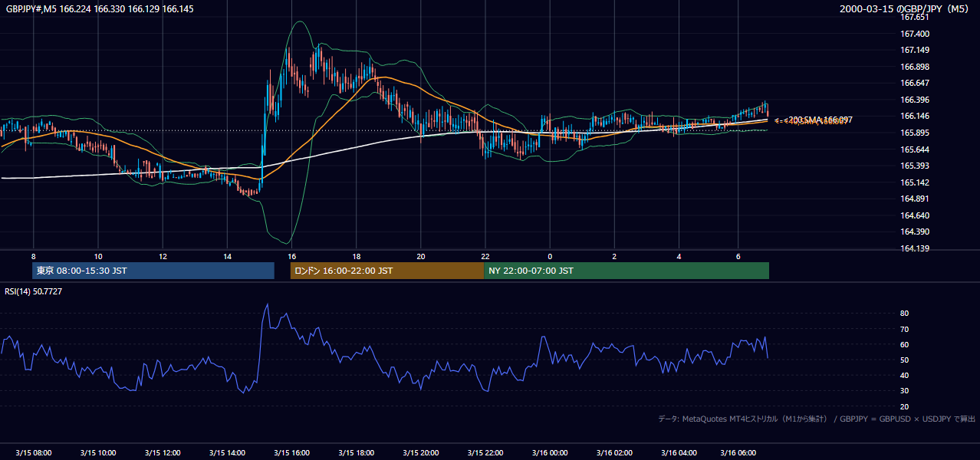Screen dimensions: 980x460
Task: Click the Tokyo 08:00-15:30 JST session bar
Action: click(x=153, y=271)
